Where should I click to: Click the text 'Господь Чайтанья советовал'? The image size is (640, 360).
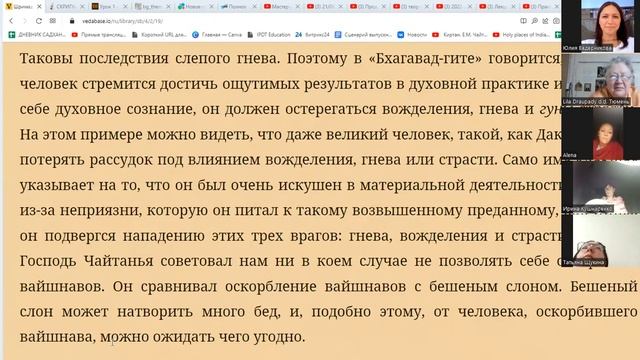coord(126,261)
